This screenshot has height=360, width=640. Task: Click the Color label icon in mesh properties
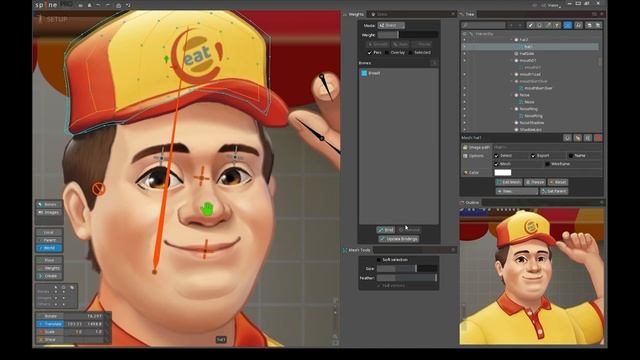465,173
